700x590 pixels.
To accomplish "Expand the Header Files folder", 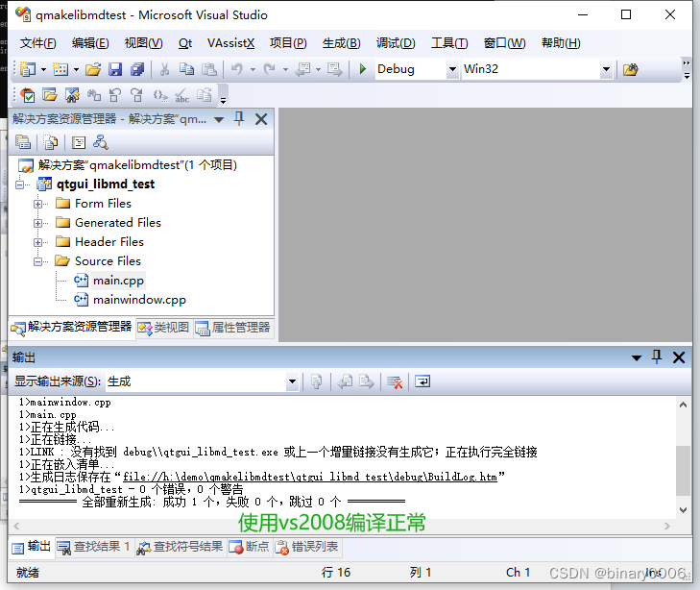I will tap(38, 242).
